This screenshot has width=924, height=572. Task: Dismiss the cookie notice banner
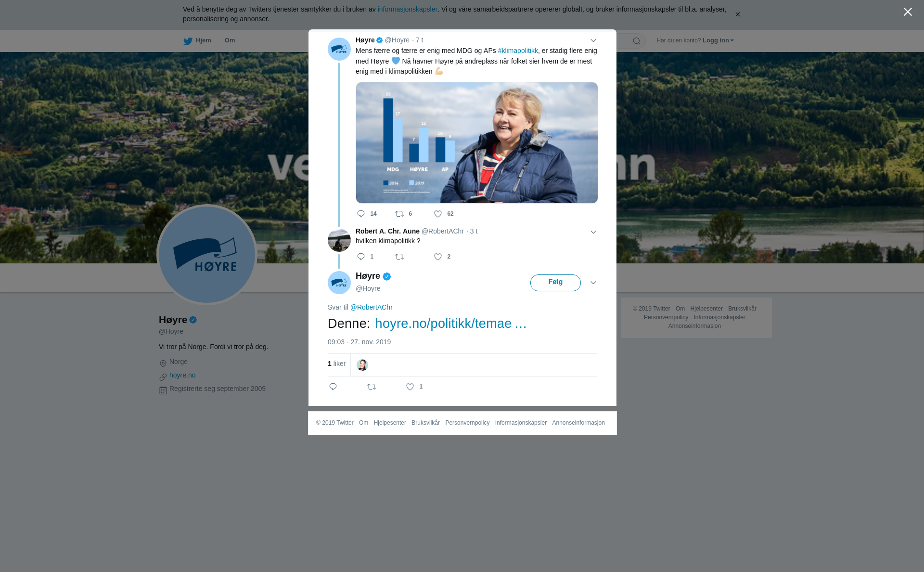click(737, 14)
